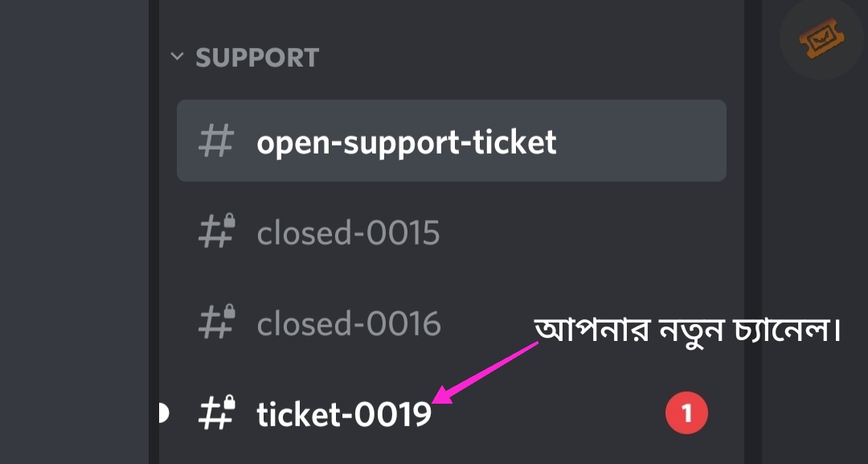Open the ticket-0019 channel
868x464 pixels.
(343, 415)
